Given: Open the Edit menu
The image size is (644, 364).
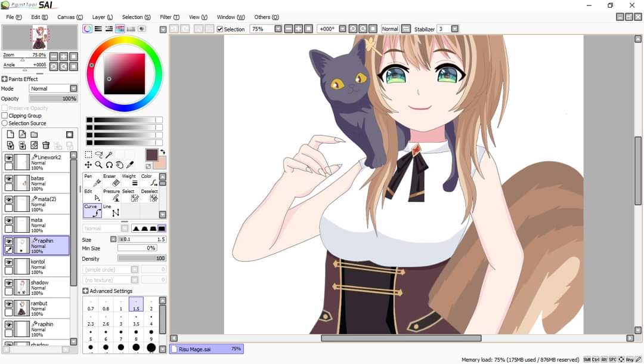Looking at the screenshot, I should (x=39, y=17).
